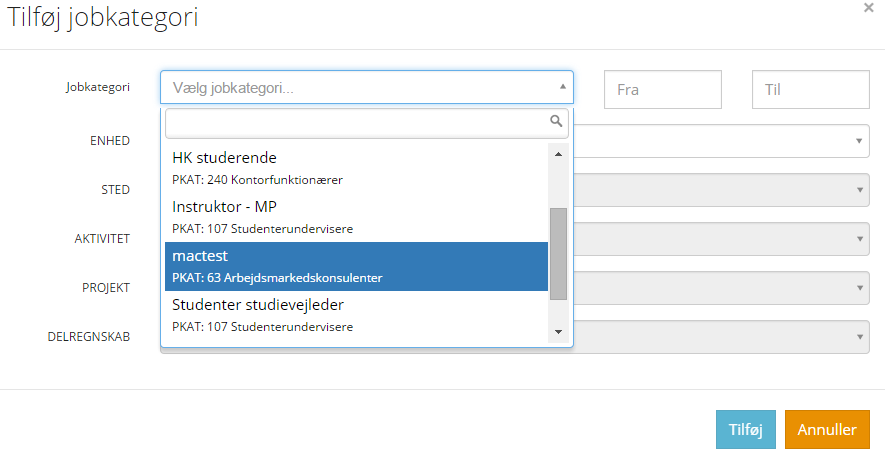Expand the PROJEKT dropdown
Viewport: 885px width, 455px height.
(859, 287)
